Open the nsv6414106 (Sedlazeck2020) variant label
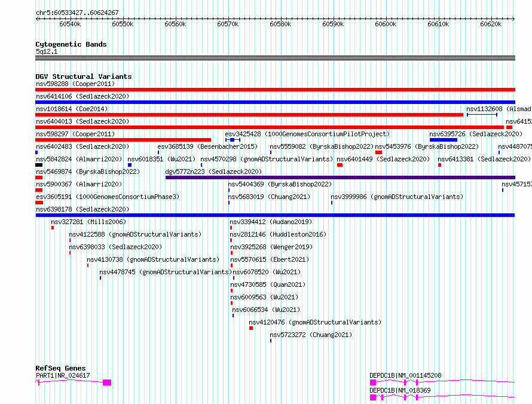The width and height of the screenshot is (532, 404). [x=82, y=96]
